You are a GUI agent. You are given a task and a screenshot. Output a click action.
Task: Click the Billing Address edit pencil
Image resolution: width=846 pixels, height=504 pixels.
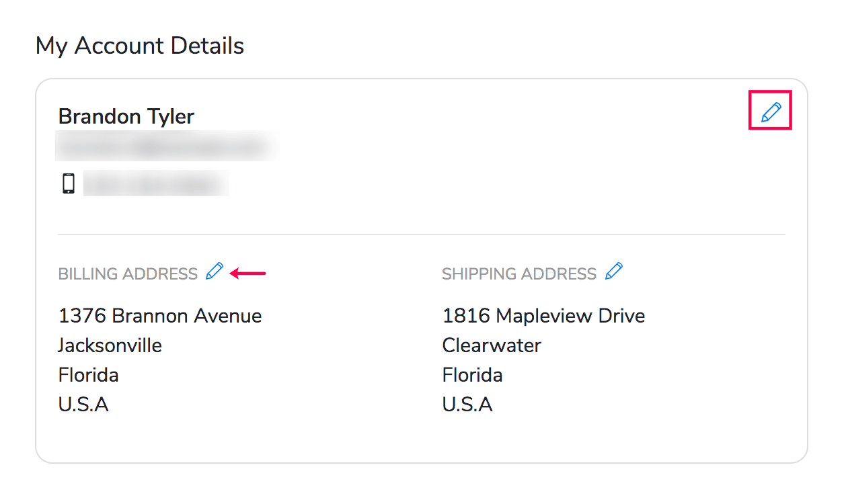pyautogui.click(x=214, y=271)
